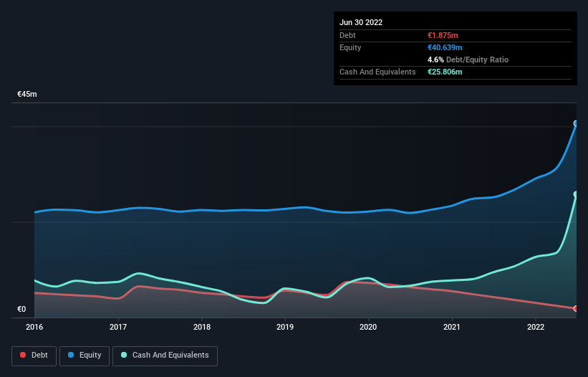
Task: Toggle the Equity series legend button
Action: coord(85,355)
